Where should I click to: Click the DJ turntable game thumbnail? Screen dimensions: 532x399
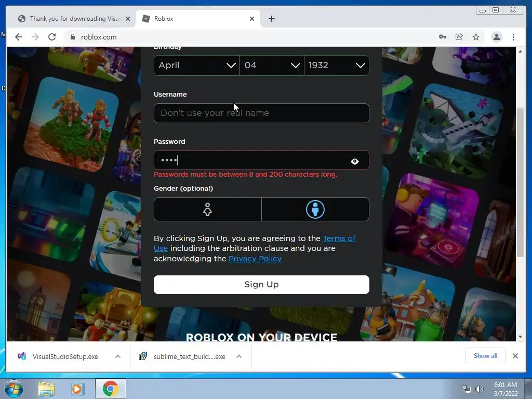coord(433,220)
